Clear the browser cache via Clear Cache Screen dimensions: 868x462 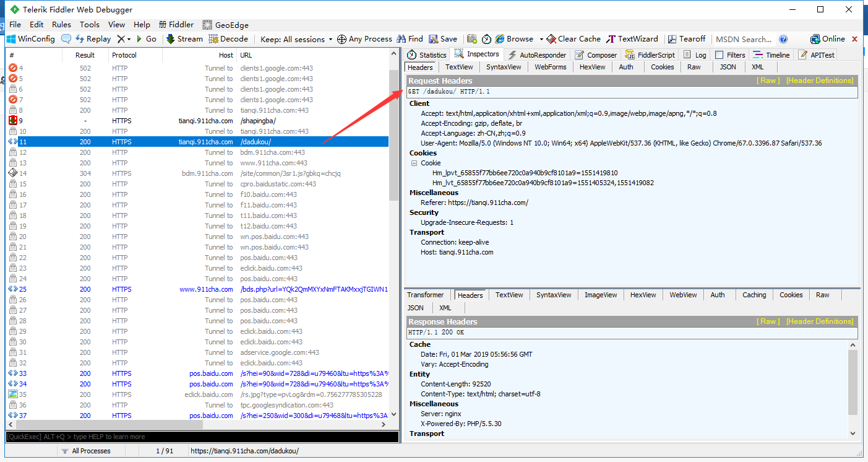[x=573, y=38]
